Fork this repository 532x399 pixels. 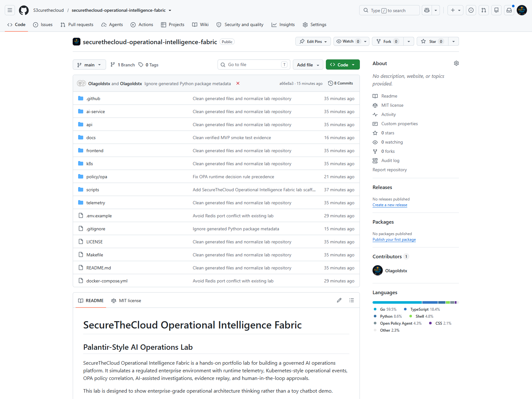[388, 41]
